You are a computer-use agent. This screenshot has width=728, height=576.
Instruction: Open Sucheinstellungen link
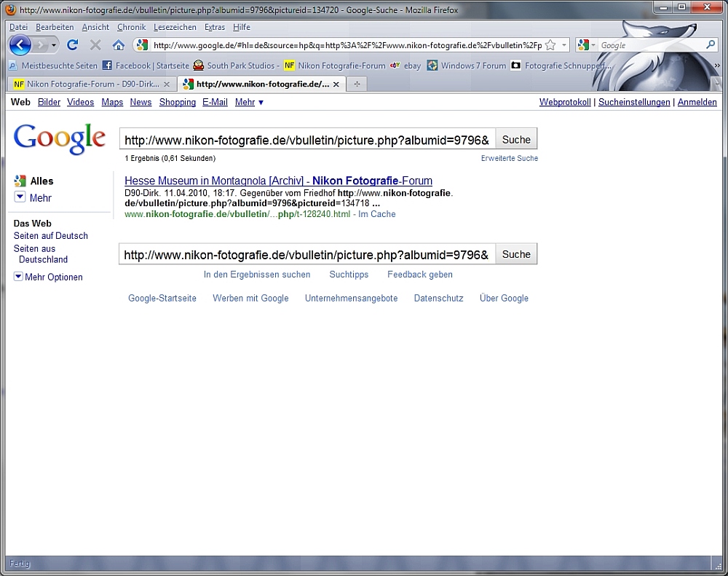click(x=634, y=102)
